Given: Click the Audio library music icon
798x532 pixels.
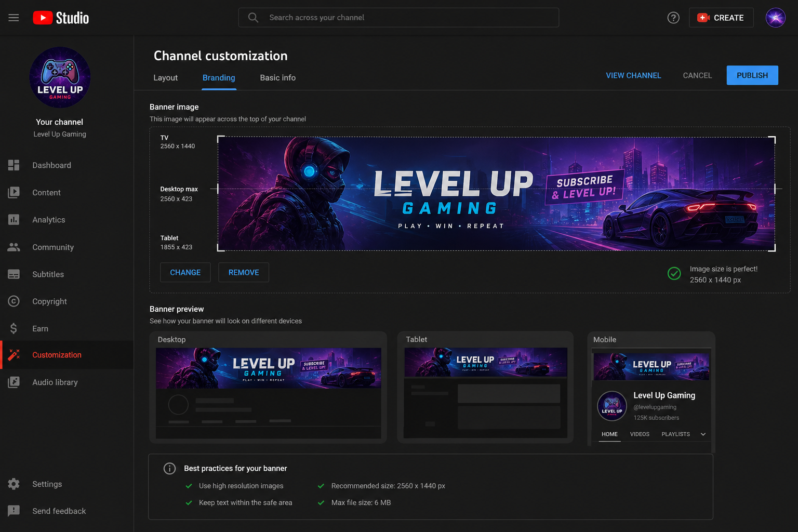Looking at the screenshot, I should (14, 382).
